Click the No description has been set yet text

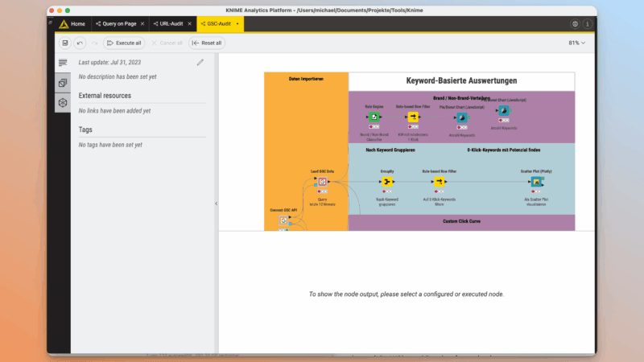[118, 76]
